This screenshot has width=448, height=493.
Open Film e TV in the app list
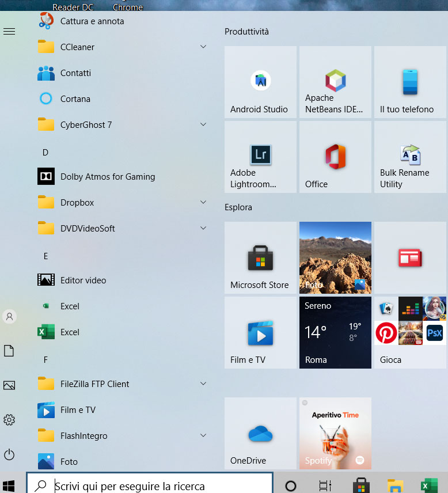point(67,409)
